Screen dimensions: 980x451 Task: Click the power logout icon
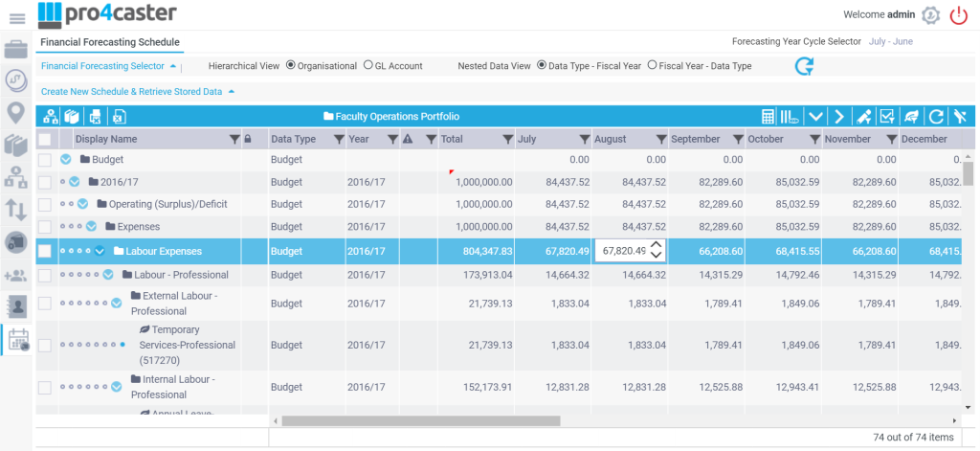point(959,15)
